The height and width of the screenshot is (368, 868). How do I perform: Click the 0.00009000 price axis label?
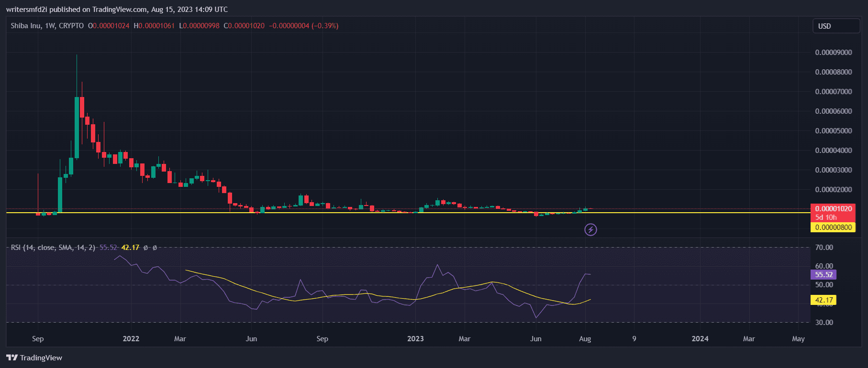833,53
